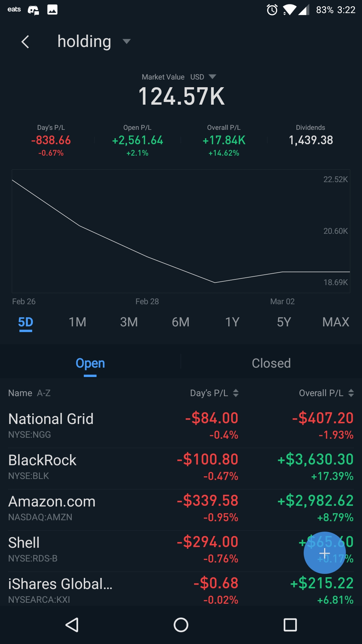
Task: Switch to the Closed positions tab
Action: 271,363
